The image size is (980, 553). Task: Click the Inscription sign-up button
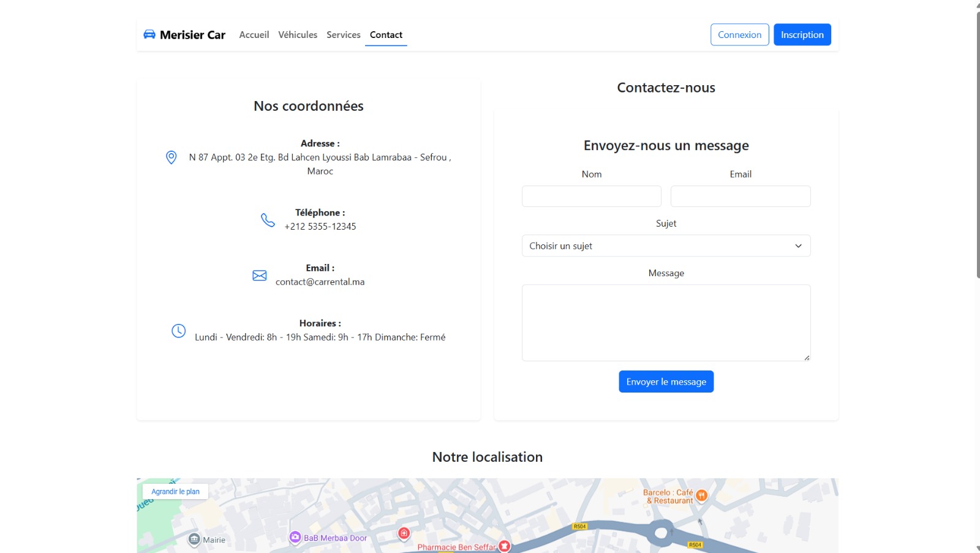[802, 35]
